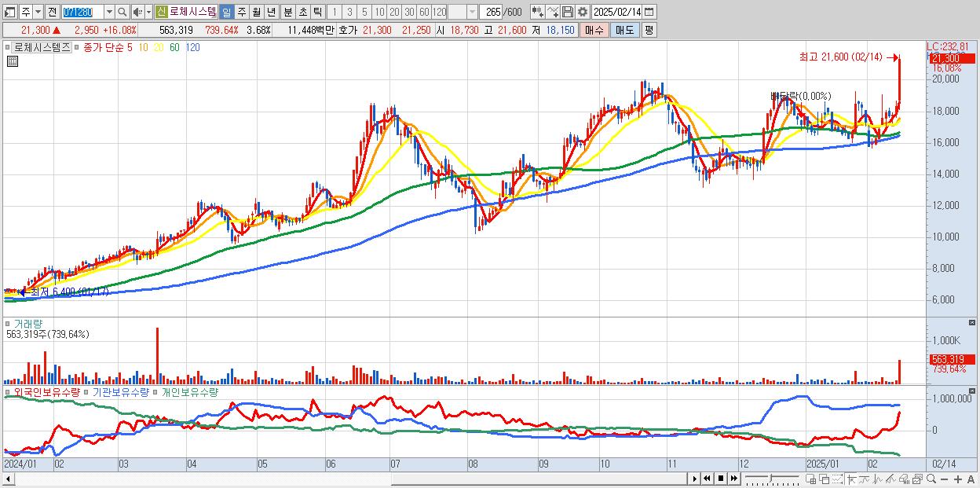Click the zigzag wave tool icon at bottom

[878, 479]
